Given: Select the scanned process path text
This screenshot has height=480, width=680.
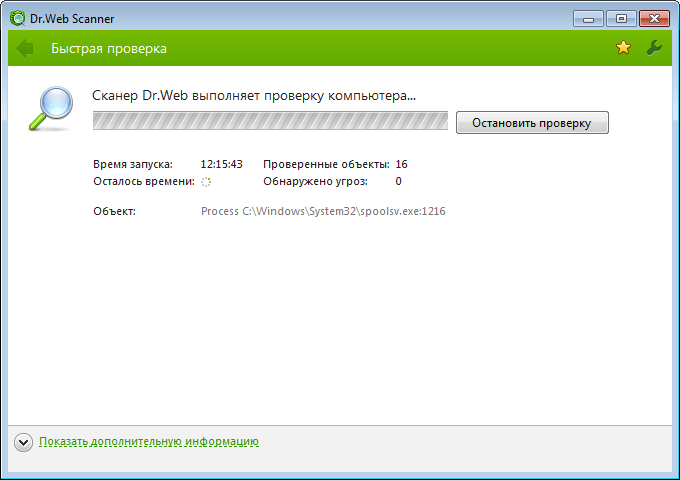Looking at the screenshot, I should click(x=323, y=212).
